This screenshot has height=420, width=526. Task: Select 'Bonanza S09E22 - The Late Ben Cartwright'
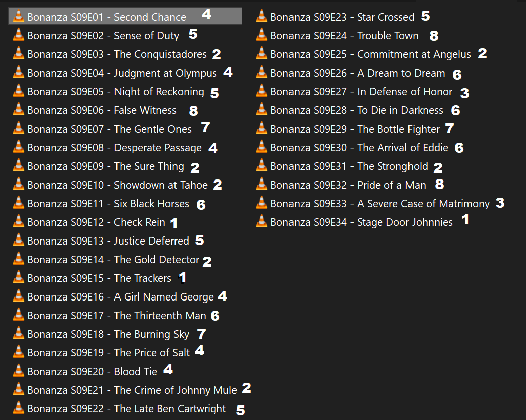(127, 409)
